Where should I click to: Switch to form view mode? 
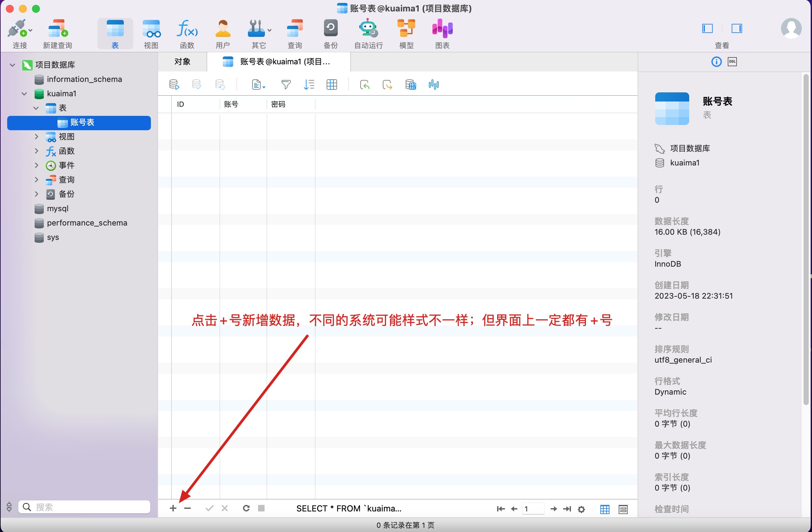click(623, 509)
